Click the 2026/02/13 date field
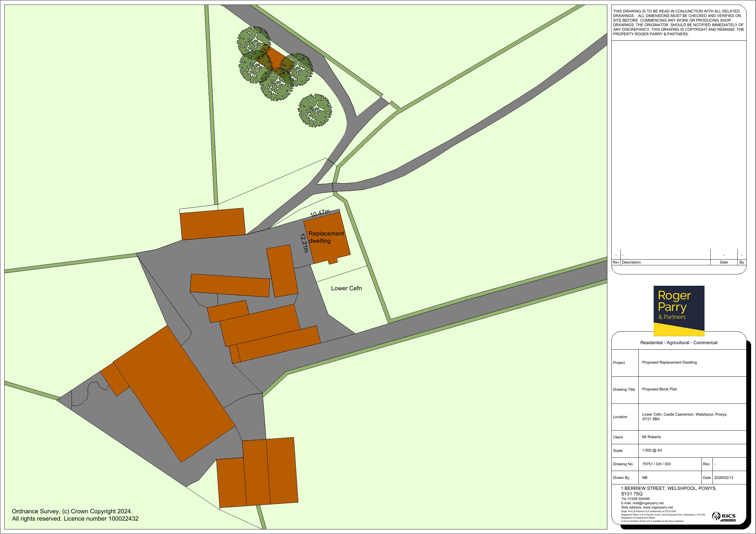Viewport: 756px width, 534px height. tap(723, 477)
